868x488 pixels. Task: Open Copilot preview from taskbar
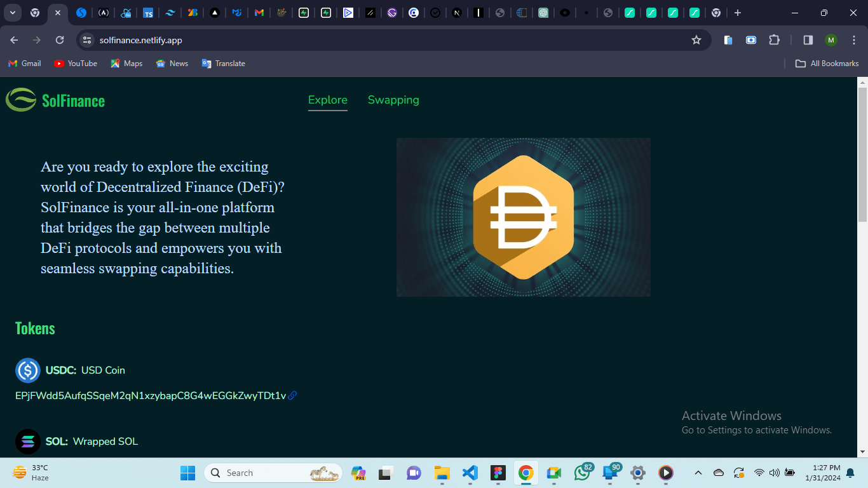coord(358,473)
